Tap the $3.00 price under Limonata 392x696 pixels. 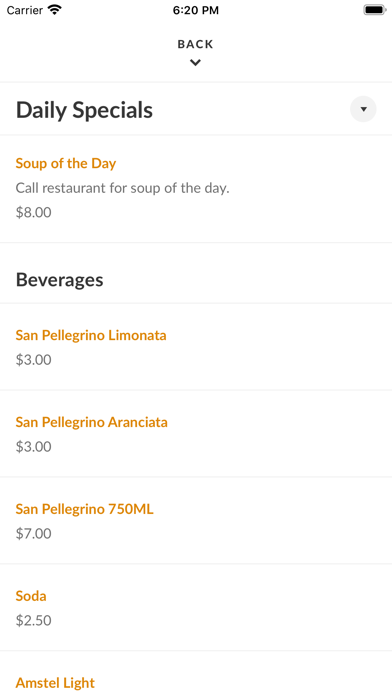pos(33,360)
